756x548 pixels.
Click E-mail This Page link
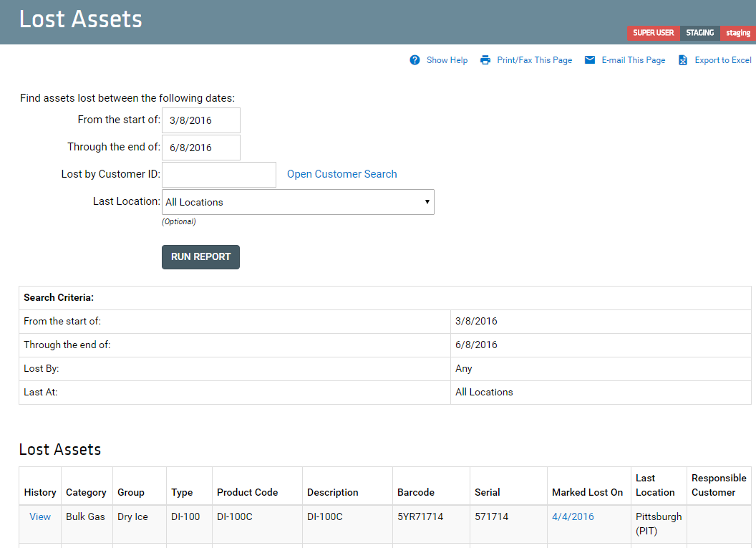[x=633, y=60]
